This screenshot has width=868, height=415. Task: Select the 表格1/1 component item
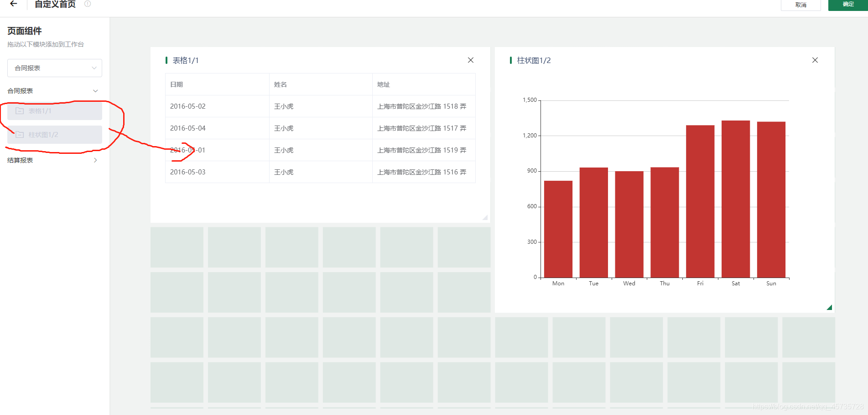point(55,111)
